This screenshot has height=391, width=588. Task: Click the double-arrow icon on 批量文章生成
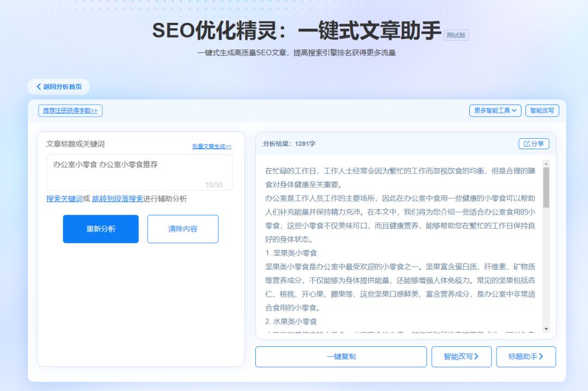[228, 146]
